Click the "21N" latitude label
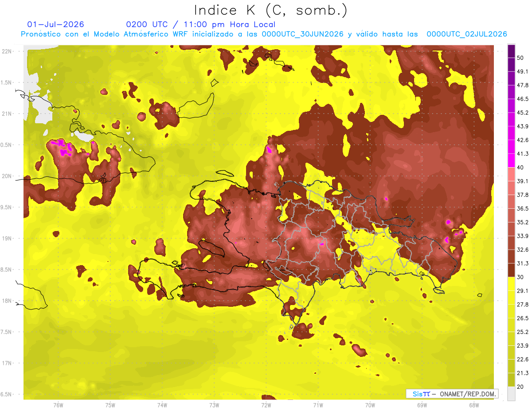Screen dimensions: 532x411 pos(7,114)
